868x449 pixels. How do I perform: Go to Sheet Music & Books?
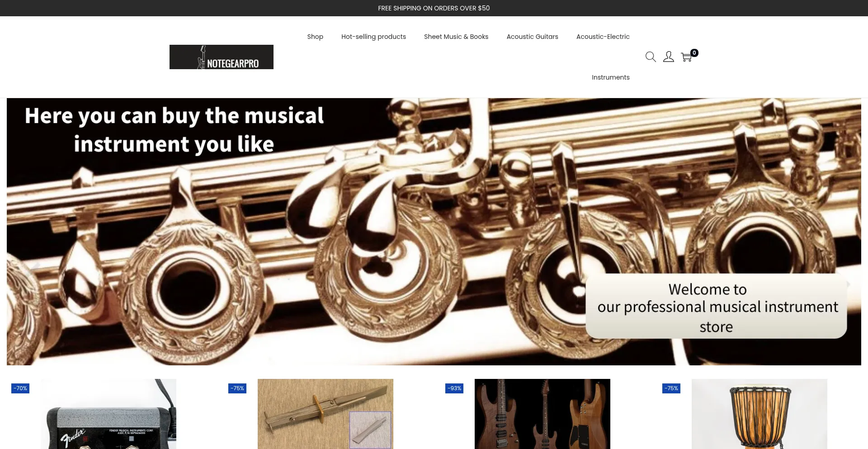point(456,37)
